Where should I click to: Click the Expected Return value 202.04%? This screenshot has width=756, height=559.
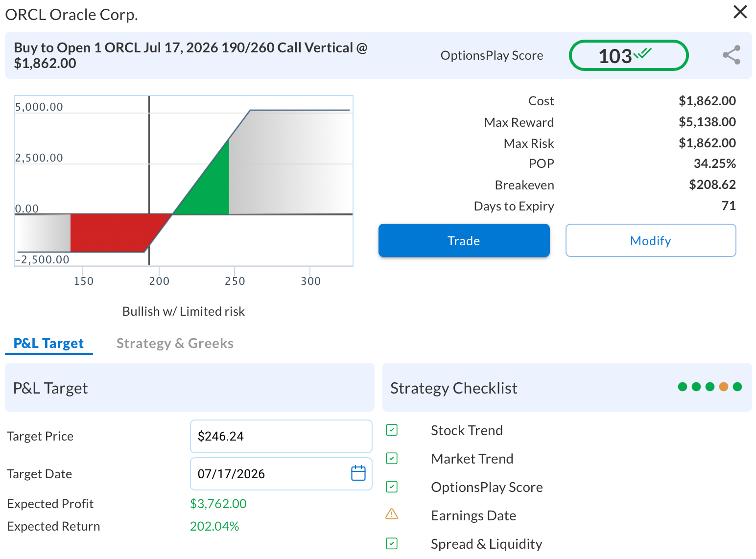(214, 526)
